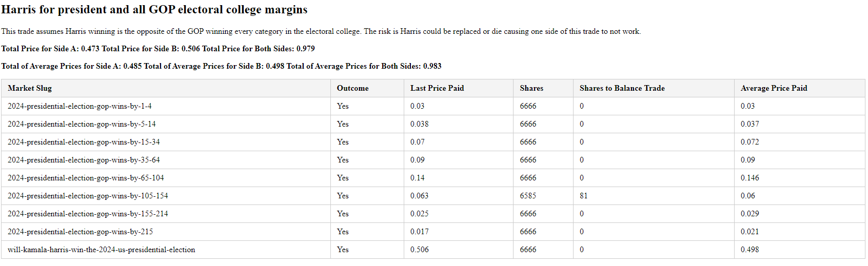Select the gop-wins-by-65-104 market slug
The height and width of the screenshot is (266, 868).
tap(86, 178)
